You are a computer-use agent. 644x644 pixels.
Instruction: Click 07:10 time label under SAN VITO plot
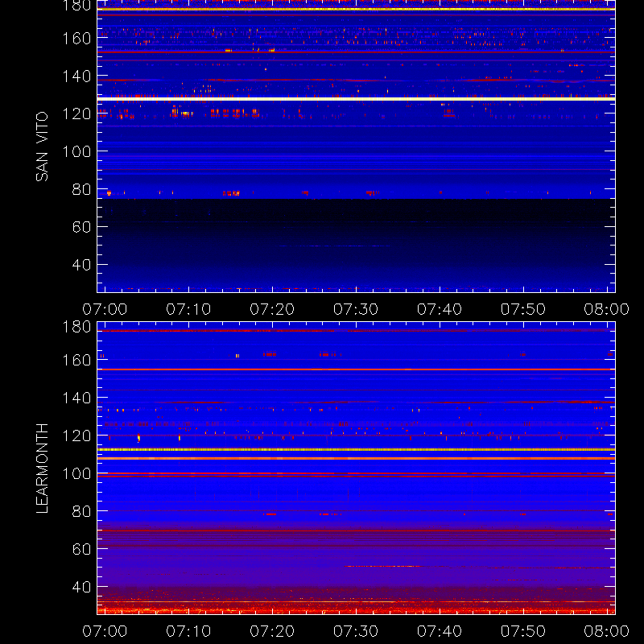pos(188,309)
